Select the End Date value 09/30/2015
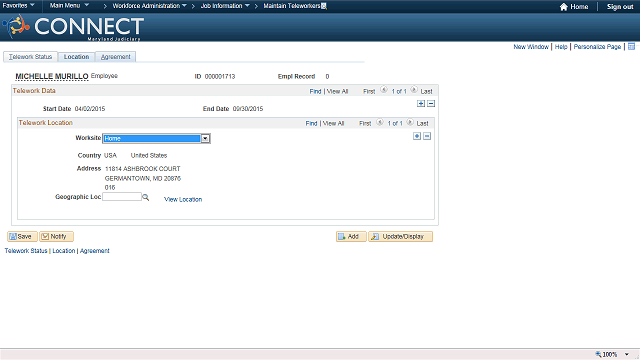Image resolution: width=640 pixels, height=360 pixels. click(248, 109)
